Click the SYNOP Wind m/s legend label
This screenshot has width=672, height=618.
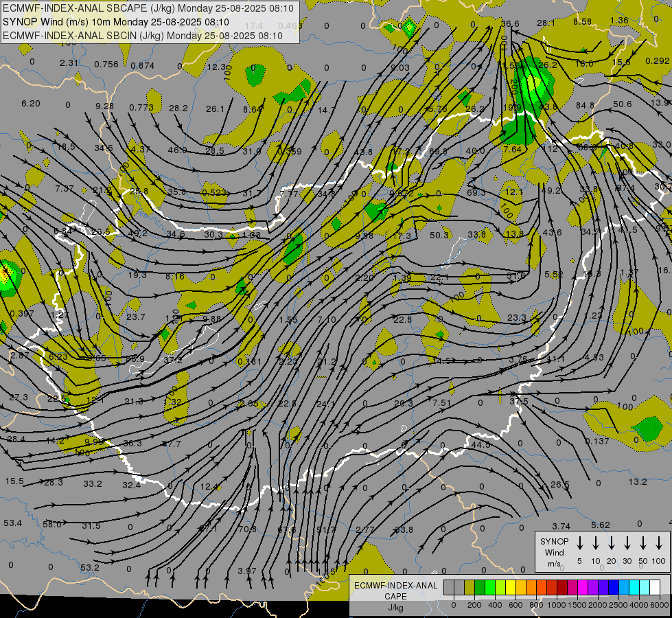554,552
